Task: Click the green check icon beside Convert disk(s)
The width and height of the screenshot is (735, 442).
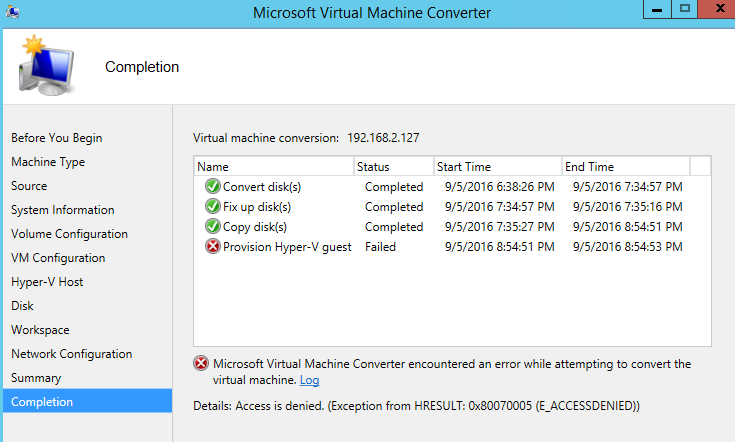Action: pyautogui.click(x=212, y=187)
